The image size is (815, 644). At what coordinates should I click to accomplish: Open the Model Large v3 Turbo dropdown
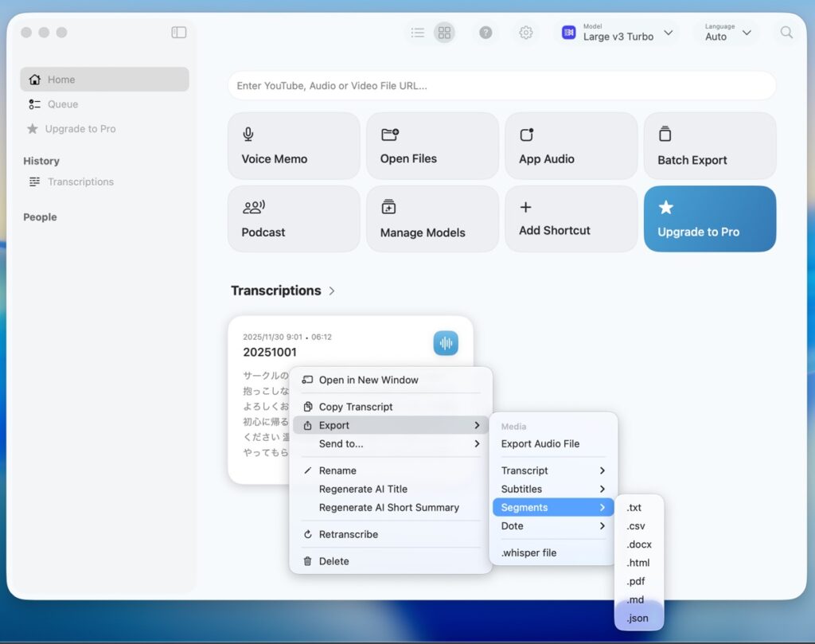[x=617, y=33]
